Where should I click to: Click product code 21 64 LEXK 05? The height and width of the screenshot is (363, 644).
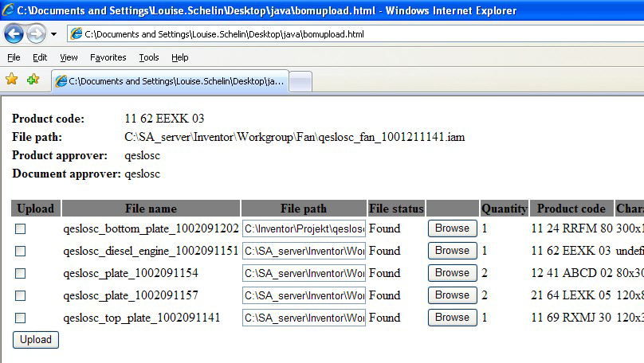[571, 295]
